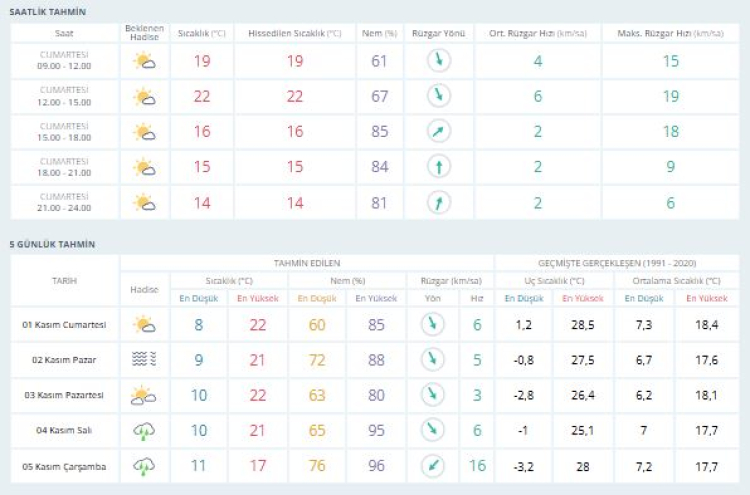Click the weather icon for Cumartesi 09.00 - 12.00
Image resolution: width=750 pixels, height=495 pixels.
[x=144, y=61]
